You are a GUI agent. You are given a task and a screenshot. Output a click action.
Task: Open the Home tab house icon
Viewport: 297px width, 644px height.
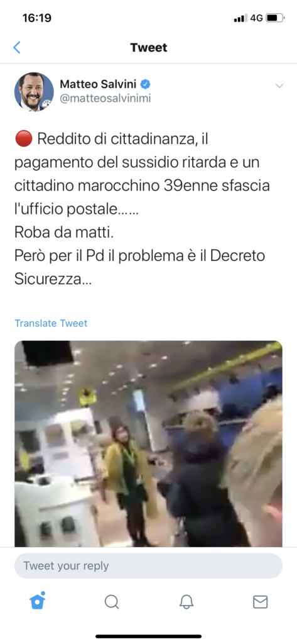(x=37, y=601)
